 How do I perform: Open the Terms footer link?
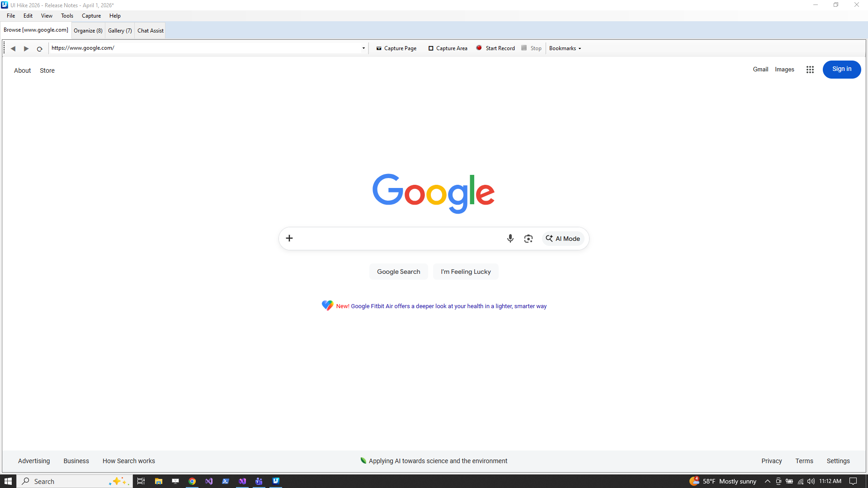click(804, 461)
